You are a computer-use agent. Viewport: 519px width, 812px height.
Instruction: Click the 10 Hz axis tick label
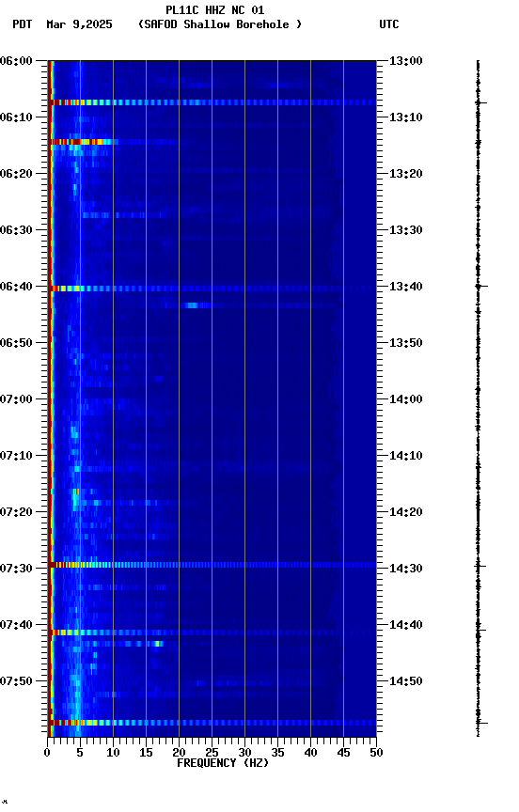tap(113, 753)
